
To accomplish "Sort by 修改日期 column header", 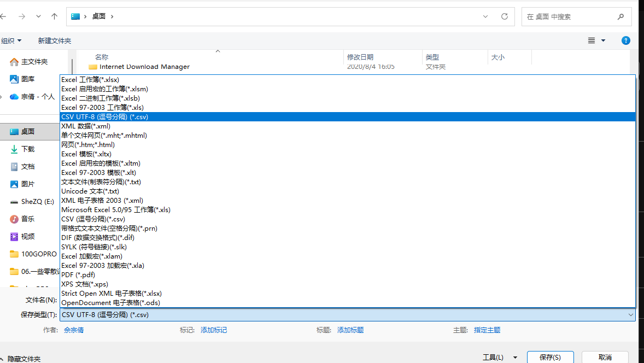I will pos(360,57).
